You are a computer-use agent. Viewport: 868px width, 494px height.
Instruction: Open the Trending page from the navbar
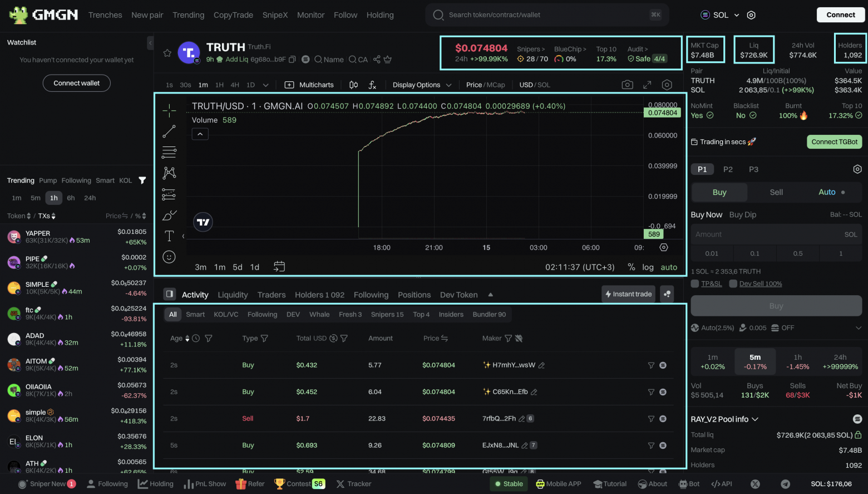tap(188, 15)
